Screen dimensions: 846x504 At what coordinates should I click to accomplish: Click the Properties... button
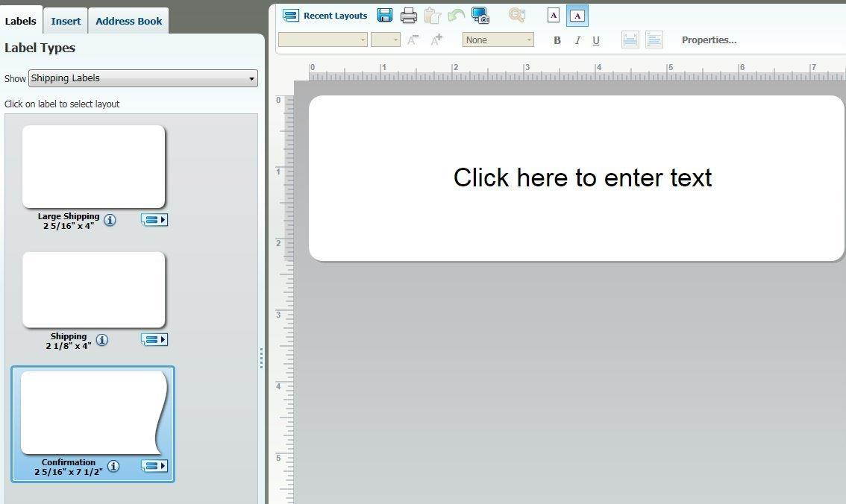(709, 40)
